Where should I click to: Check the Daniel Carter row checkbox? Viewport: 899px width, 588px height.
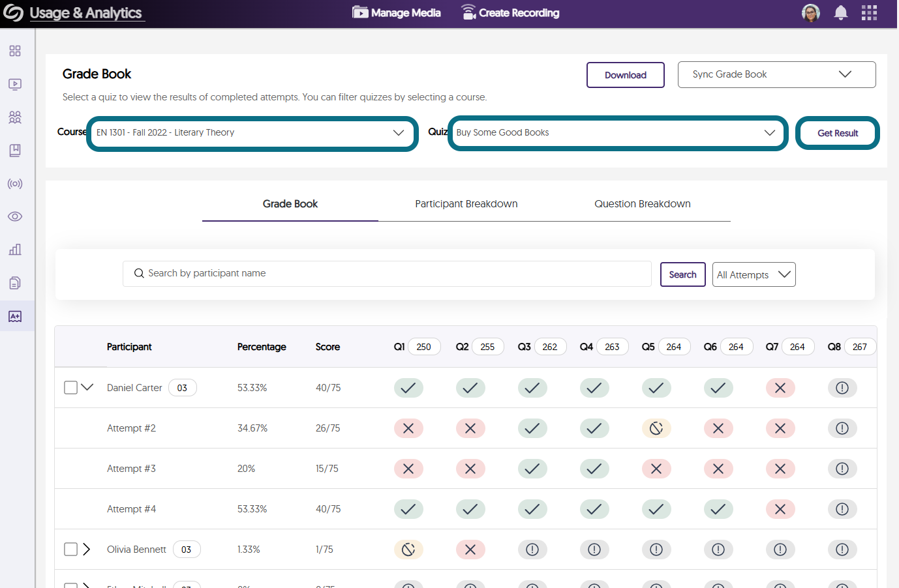(71, 388)
